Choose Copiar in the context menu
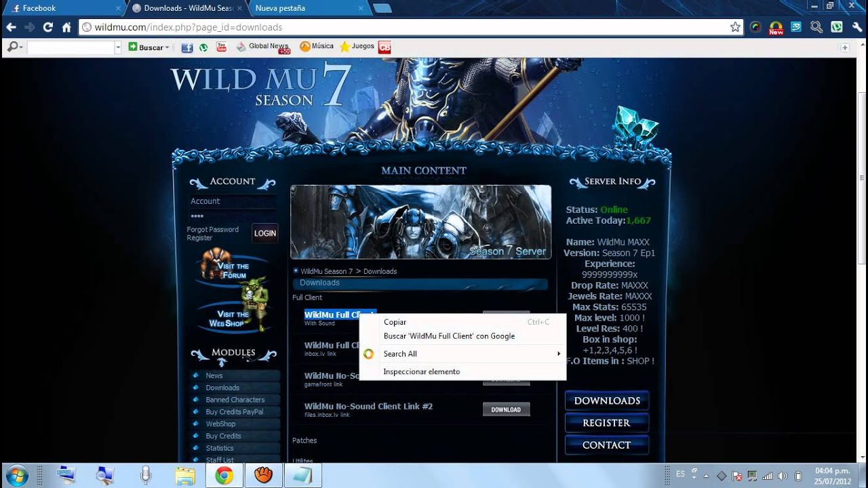This screenshot has height=488, width=868. pos(462,322)
